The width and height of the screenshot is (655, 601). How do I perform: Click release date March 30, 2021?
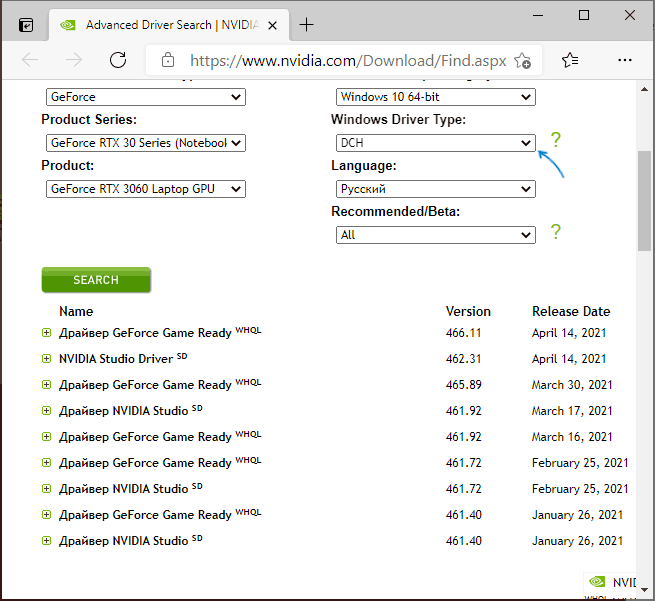click(572, 385)
